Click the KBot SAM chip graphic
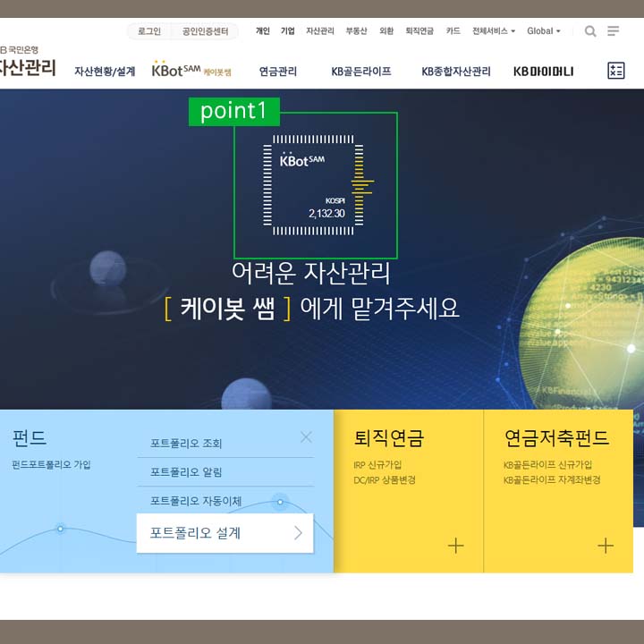The image size is (644, 644). (313, 185)
